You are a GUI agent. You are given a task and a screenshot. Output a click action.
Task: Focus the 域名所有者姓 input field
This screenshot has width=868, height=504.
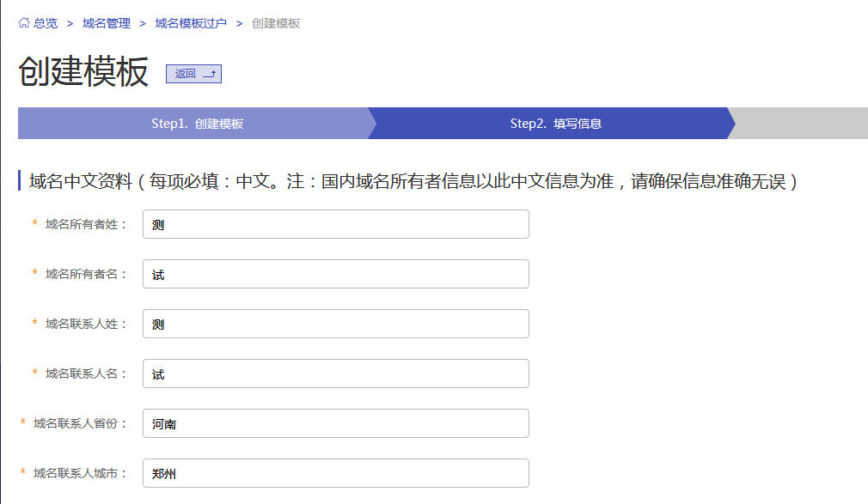pos(335,224)
